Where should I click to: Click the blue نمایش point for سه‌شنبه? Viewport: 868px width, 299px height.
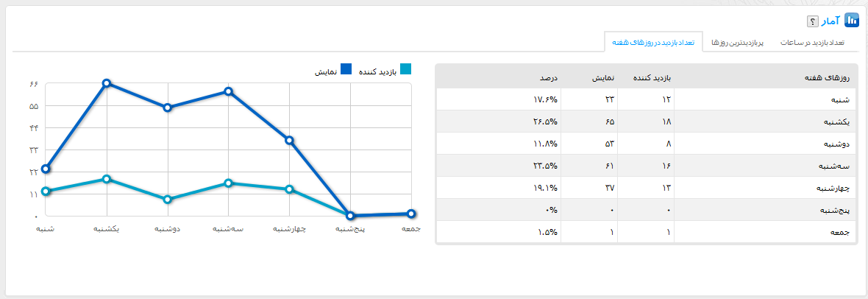(x=229, y=91)
